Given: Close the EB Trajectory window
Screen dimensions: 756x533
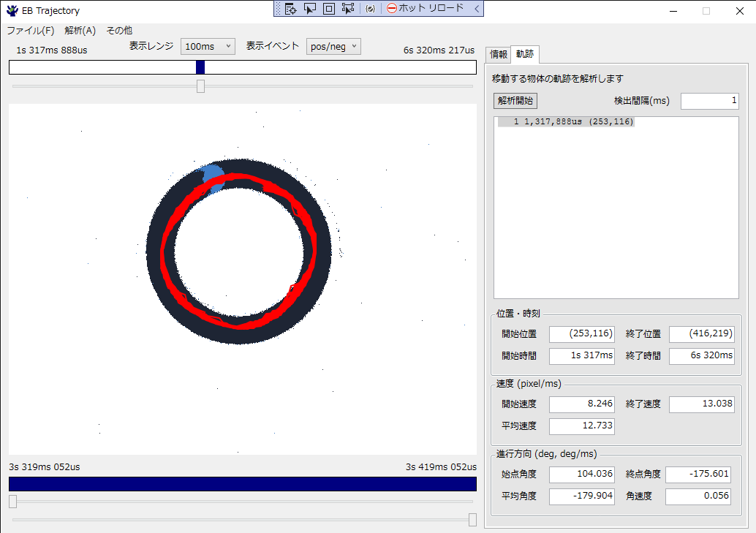Looking at the screenshot, I should [x=740, y=11].
